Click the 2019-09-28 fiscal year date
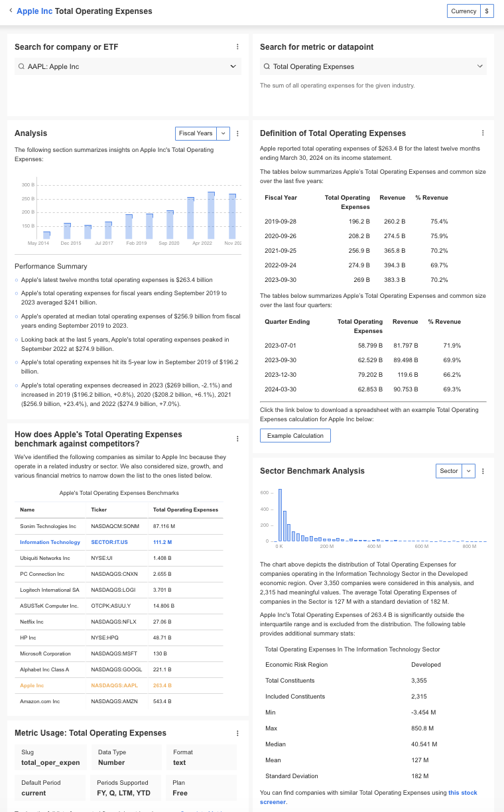Image resolution: width=504 pixels, height=812 pixels. pyautogui.click(x=281, y=222)
